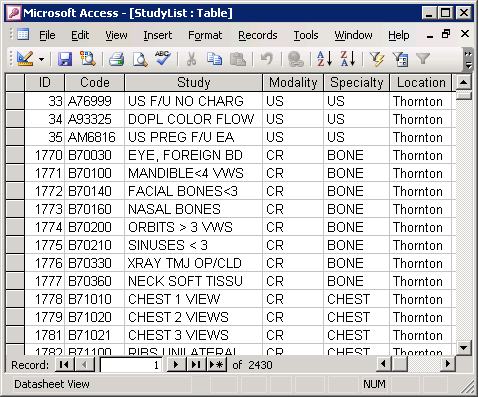Open the View button dropdown arrow
The height and width of the screenshot is (397, 478).
tap(41, 60)
